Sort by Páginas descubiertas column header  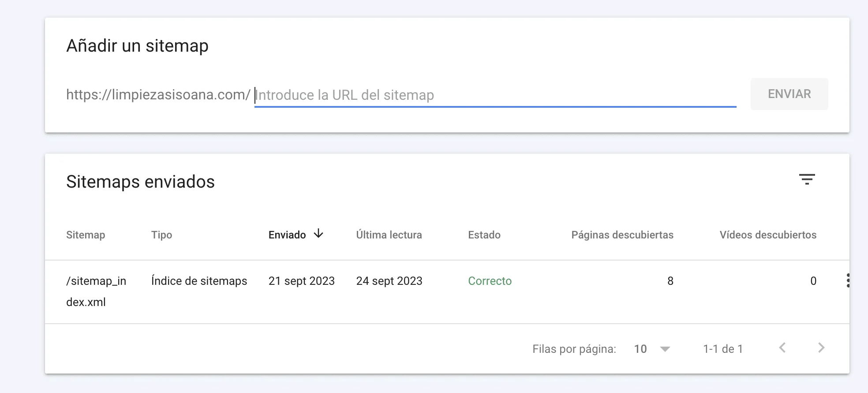tap(622, 235)
